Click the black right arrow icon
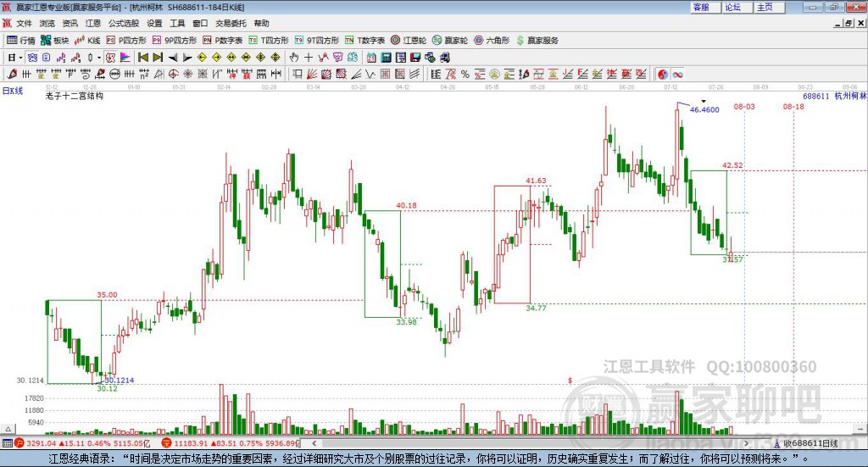 coord(187,58)
